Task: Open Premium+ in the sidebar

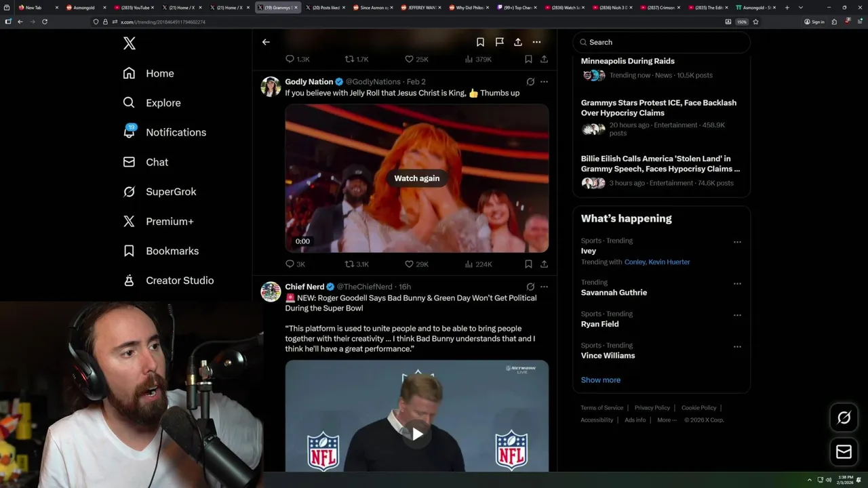Action: [x=159, y=222]
